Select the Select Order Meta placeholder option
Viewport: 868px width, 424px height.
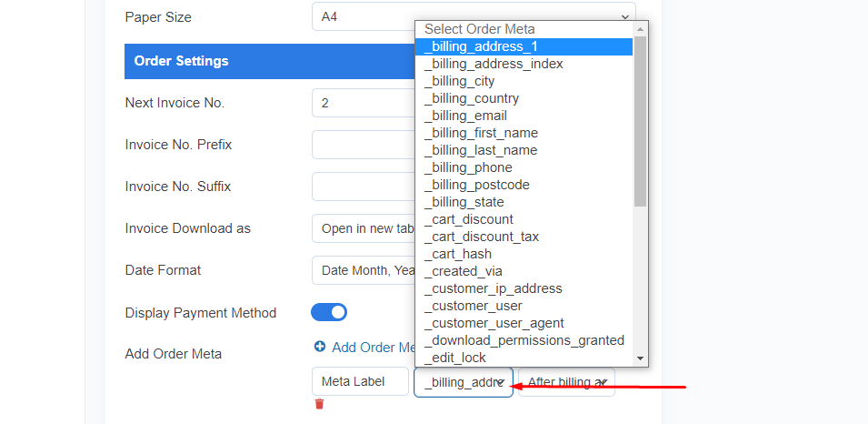(524, 29)
